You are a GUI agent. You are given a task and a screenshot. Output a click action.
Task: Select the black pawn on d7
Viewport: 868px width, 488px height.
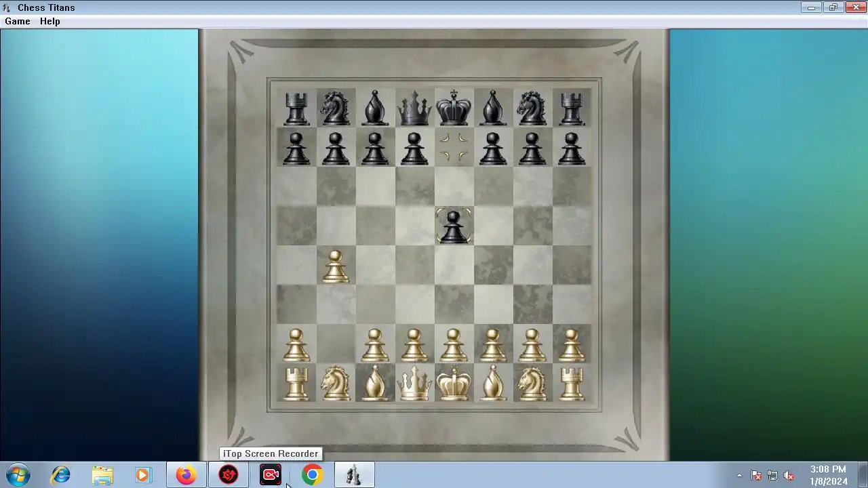pyautogui.click(x=414, y=148)
